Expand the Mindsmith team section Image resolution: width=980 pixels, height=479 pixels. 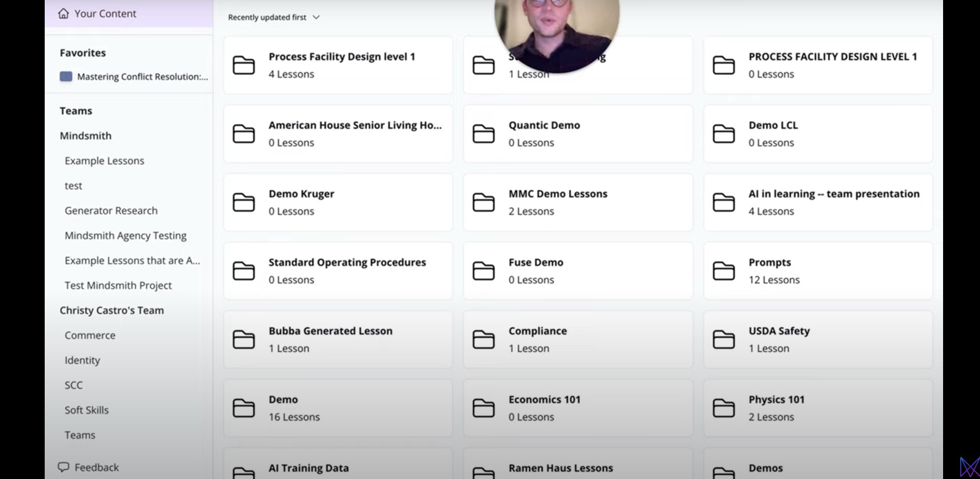(x=85, y=136)
